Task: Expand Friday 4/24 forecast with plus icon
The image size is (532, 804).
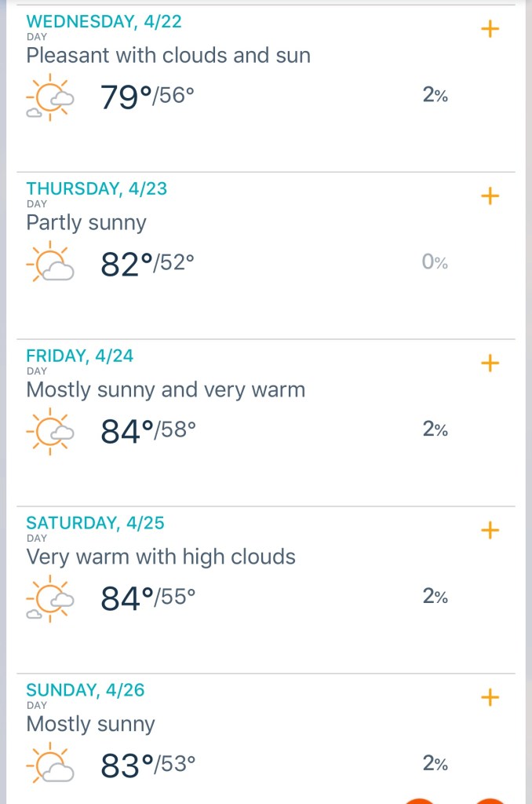Action: pyautogui.click(x=490, y=363)
